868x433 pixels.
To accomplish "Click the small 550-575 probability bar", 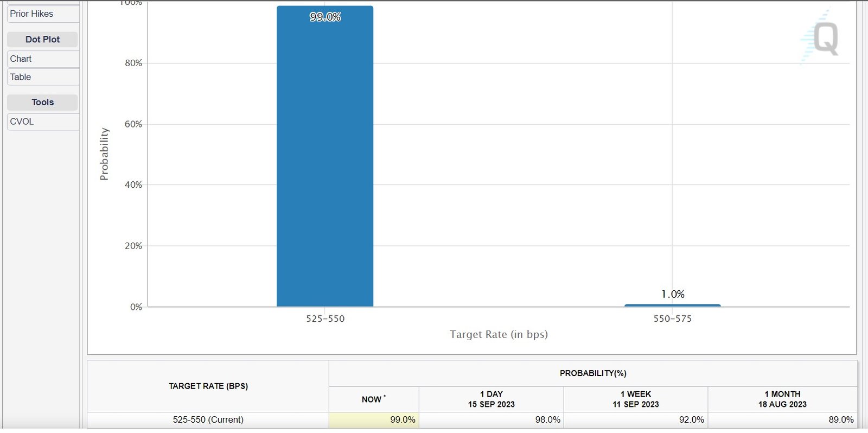I will click(672, 305).
